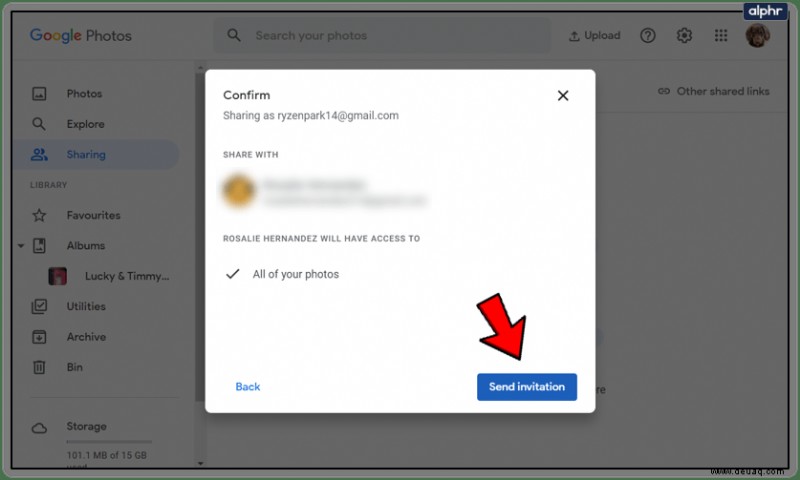This screenshot has width=800, height=480.
Task: Click the LIBRARY section label
Action: coord(48,185)
